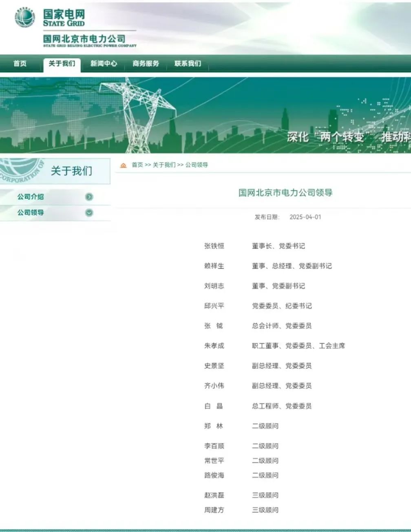Screen dimensions: 411x532
Task: Open 公司介绍 in the sidebar
Action: 31,197
